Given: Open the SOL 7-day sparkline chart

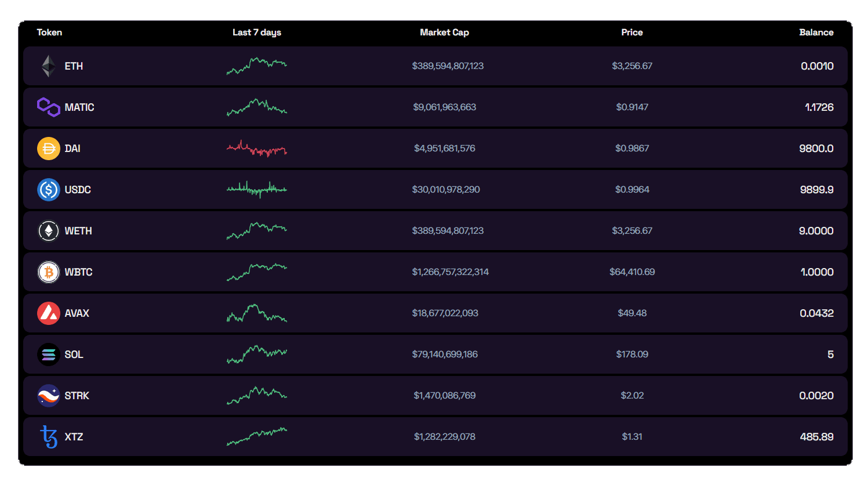Looking at the screenshot, I should [x=257, y=355].
